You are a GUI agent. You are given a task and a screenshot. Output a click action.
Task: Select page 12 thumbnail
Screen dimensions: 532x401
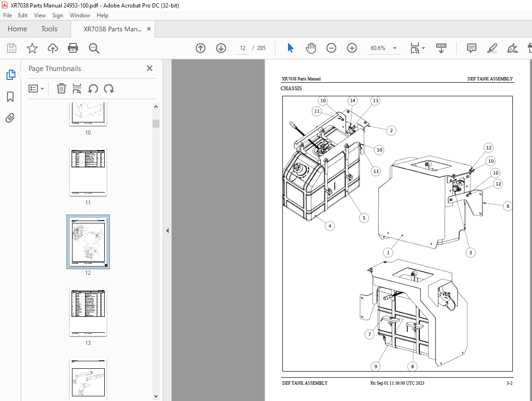(88, 242)
